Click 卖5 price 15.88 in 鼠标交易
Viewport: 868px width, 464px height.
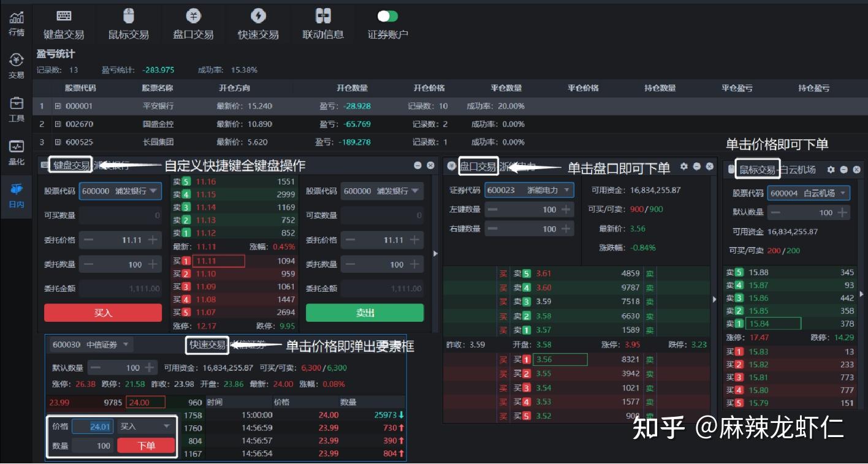click(x=758, y=272)
